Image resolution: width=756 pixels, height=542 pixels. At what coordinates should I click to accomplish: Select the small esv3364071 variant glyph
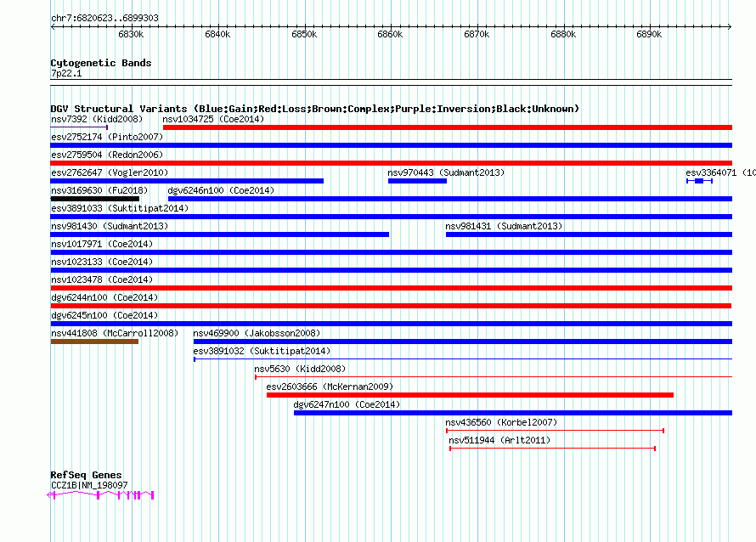[699, 181]
